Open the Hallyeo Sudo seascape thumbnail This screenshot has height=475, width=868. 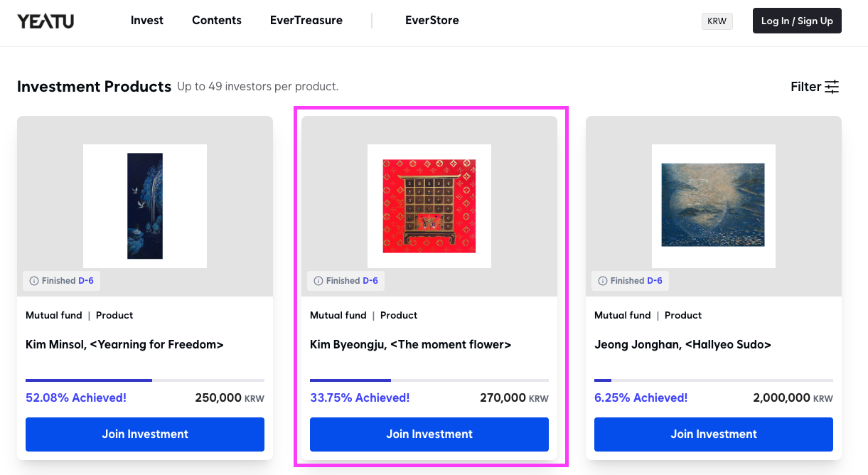pyautogui.click(x=714, y=206)
